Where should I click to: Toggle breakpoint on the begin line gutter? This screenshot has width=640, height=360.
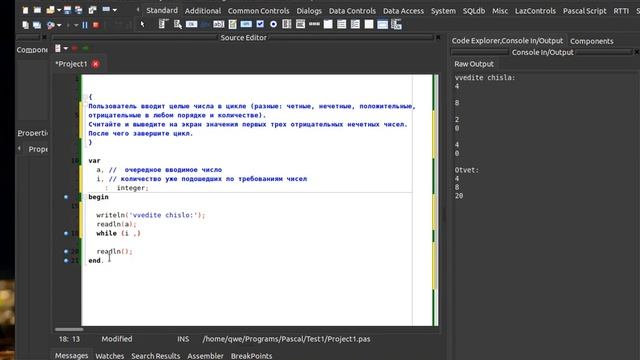click(x=66, y=197)
